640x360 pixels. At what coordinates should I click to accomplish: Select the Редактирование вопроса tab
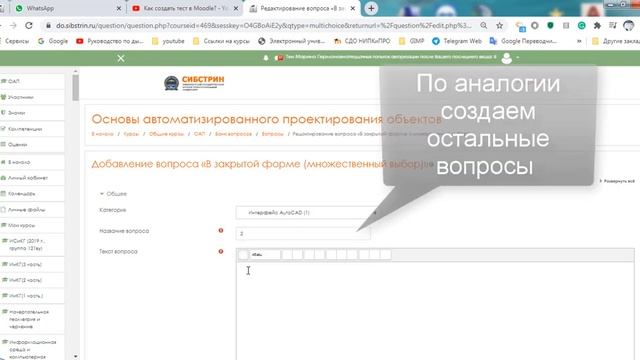[x=302, y=8]
